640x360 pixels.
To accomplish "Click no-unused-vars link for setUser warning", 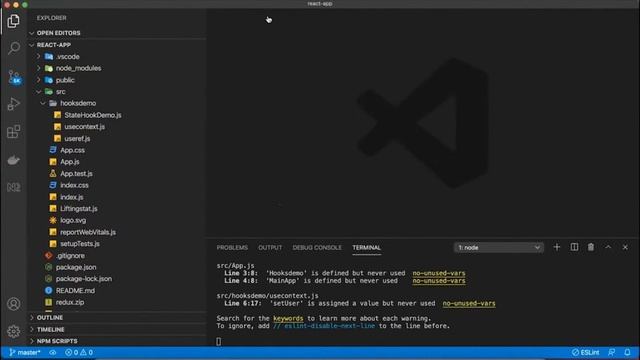I will pos(469,303).
